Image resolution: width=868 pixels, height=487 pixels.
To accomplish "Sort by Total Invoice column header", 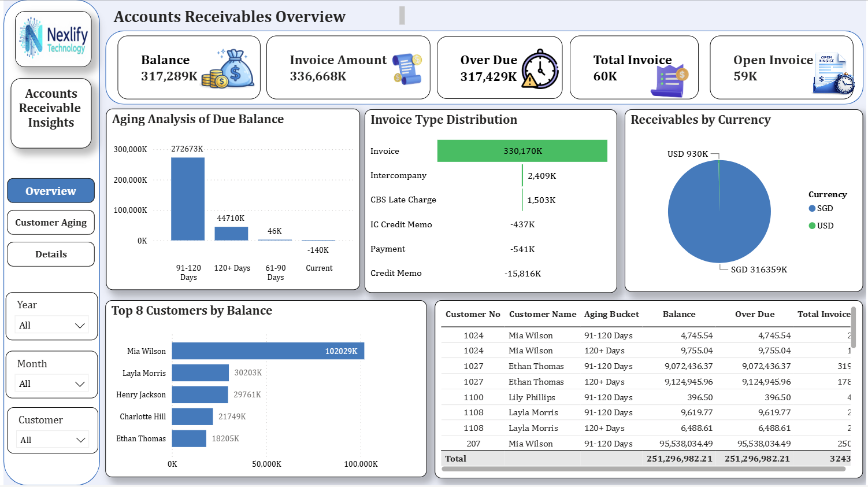I will [824, 314].
